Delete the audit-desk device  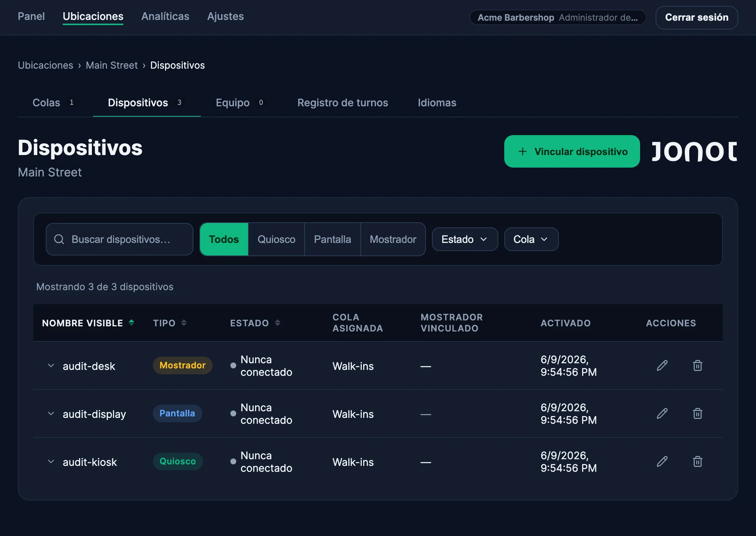pyautogui.click(x=697, y=365)
